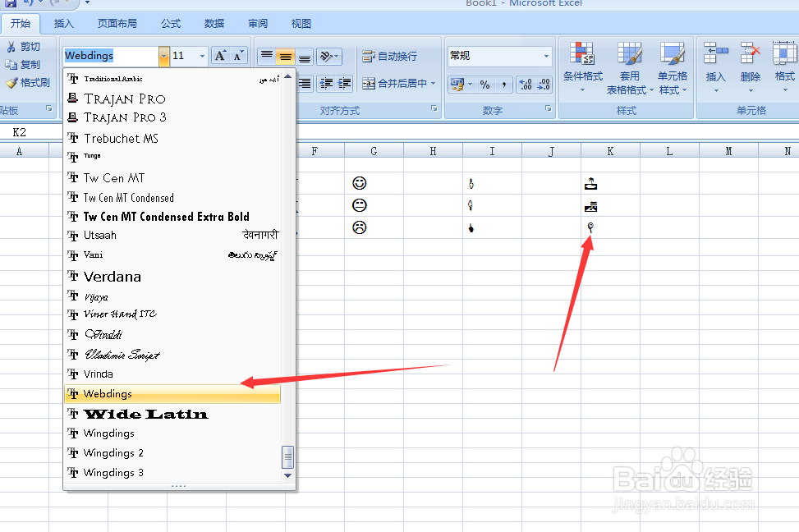The width and height of the screenshot is (799, 532).
Task: Increase the cell indent
Action: click(x=344, y=83)
